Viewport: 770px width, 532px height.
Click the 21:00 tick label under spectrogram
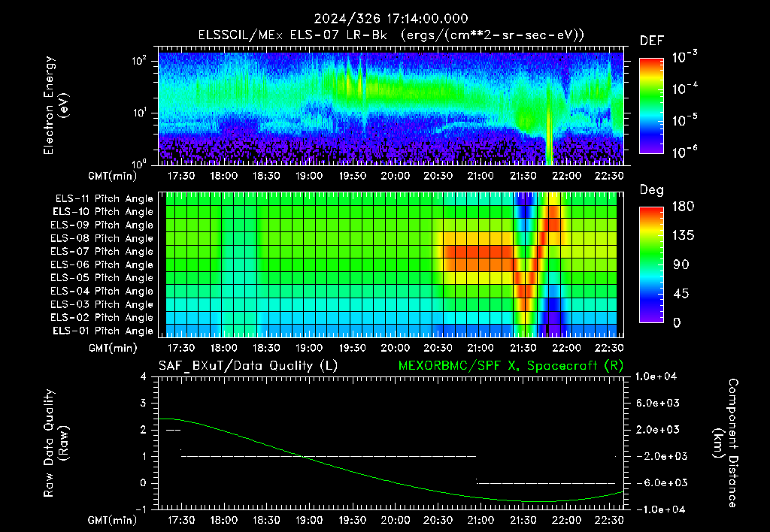click(x=480, y=176)
